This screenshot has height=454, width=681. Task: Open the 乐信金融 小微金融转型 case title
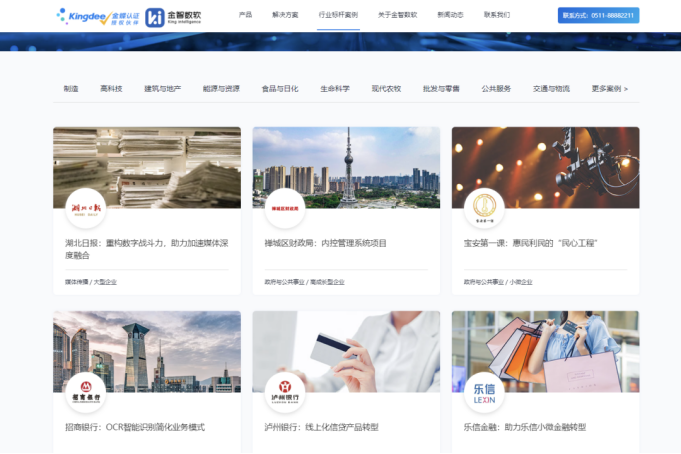point(524,427)
